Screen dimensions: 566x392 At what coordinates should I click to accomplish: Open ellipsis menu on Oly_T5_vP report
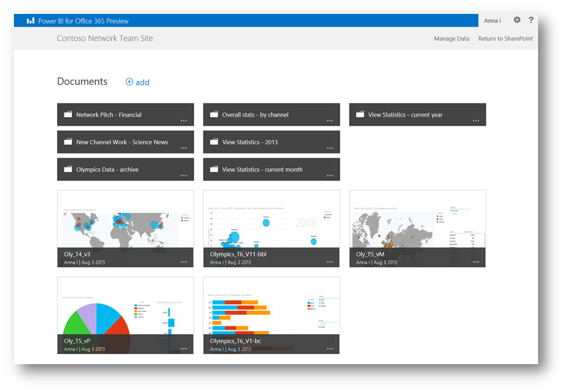pyautogui.click(x=184, y=349)
